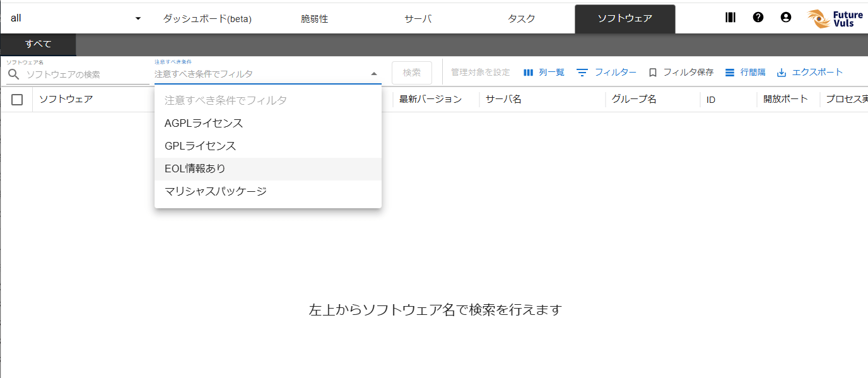This screenshot has width=868, height=378.
Task: Switch to the 脆弱性 tab
Action: [314, 19]
